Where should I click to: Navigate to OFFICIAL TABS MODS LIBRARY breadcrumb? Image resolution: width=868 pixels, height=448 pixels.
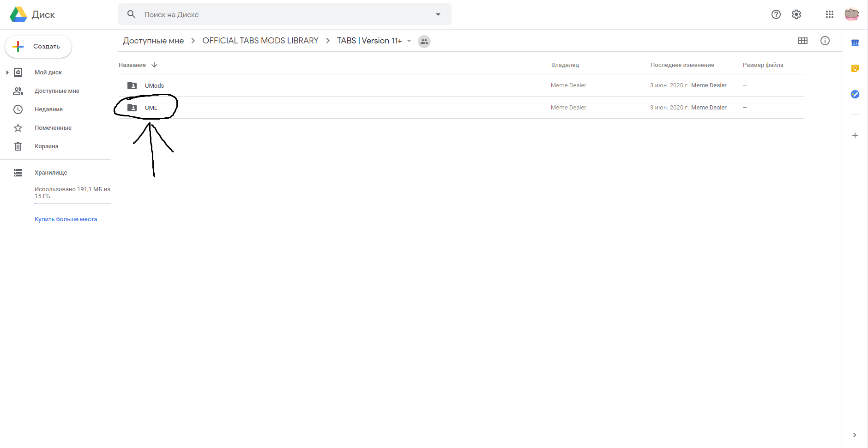coord(260,41)
